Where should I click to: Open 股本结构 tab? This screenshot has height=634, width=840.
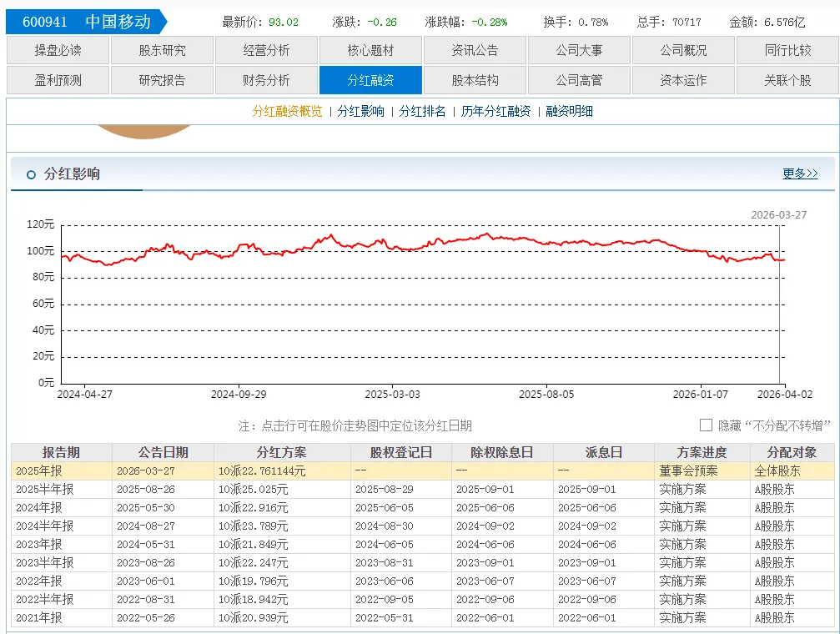(x=475, y=80)
